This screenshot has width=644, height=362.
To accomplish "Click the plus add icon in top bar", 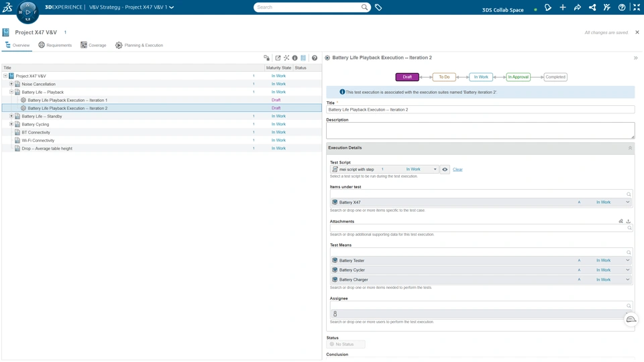I will 563,7.
